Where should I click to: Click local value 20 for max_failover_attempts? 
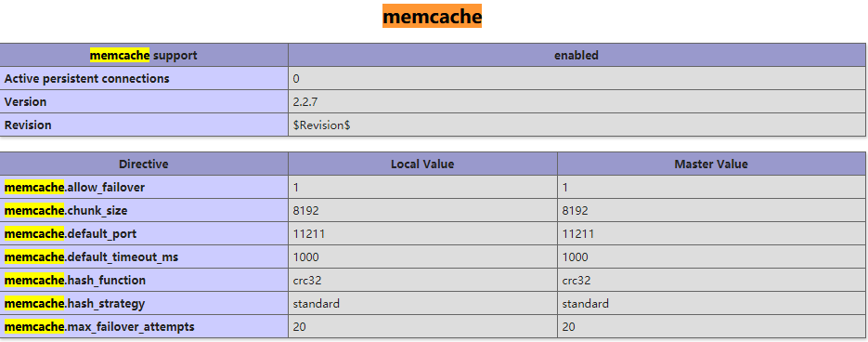click(299, 327)
